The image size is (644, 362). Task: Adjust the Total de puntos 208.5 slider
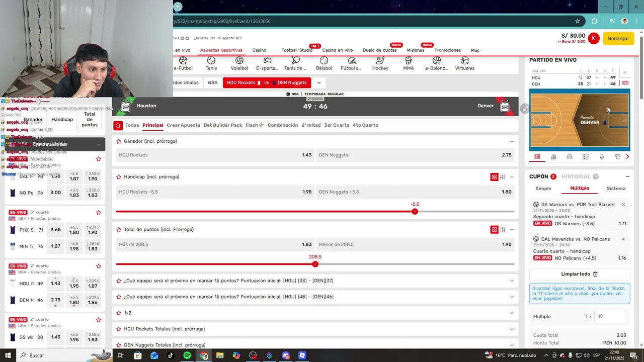tap(315, 264)
